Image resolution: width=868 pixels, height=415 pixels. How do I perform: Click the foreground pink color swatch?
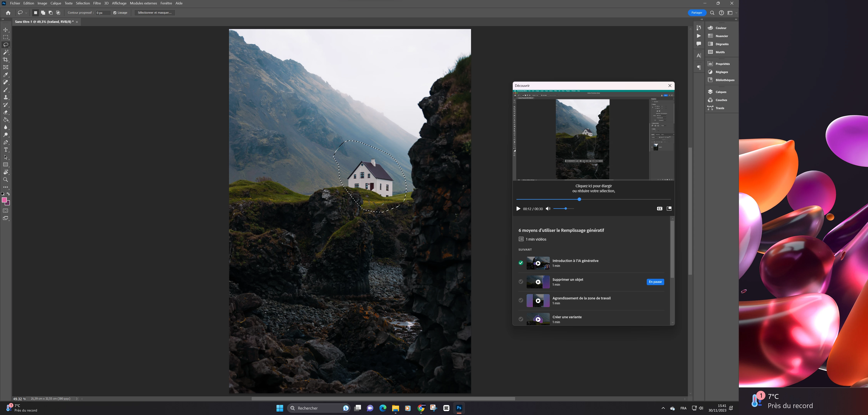(x=4, y=200)
